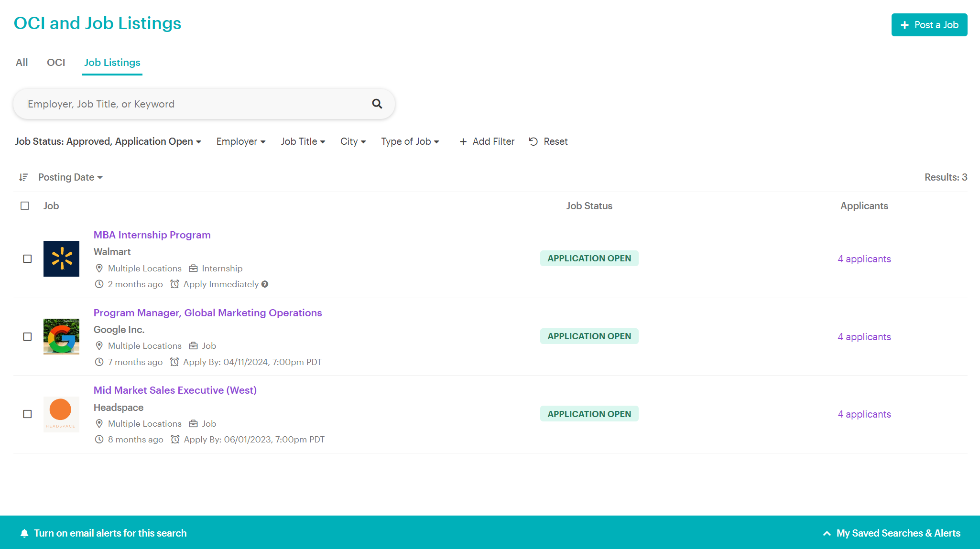980x549 pixels.
Task: Click the Walmart employer name
Action: click(x=112, y=252)
